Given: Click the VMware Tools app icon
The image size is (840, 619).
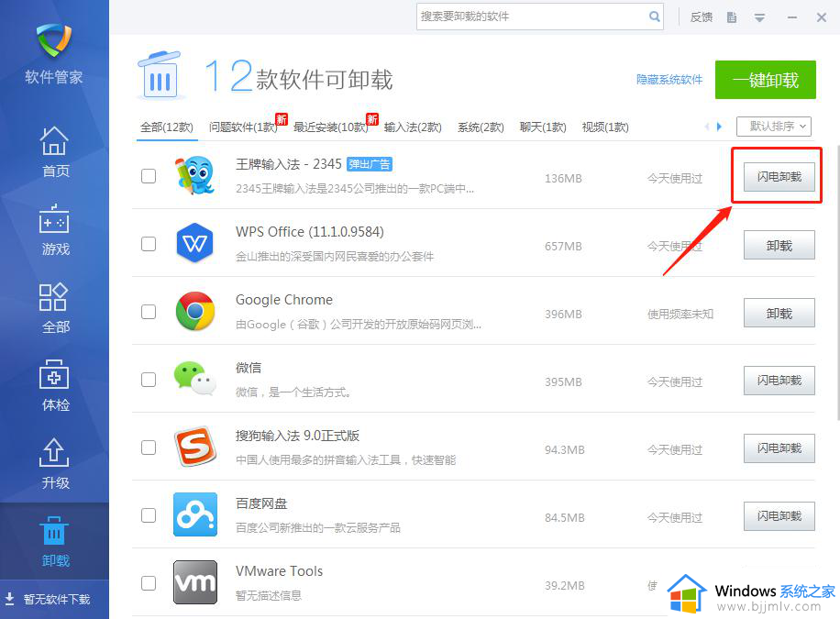Looking at the screenshot, I should click(195, 582).
